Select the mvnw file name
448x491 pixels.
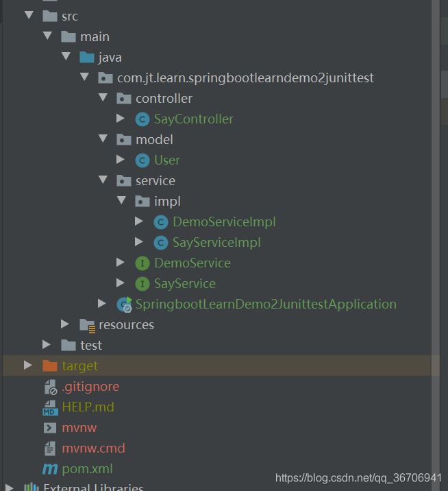[79, 428]
